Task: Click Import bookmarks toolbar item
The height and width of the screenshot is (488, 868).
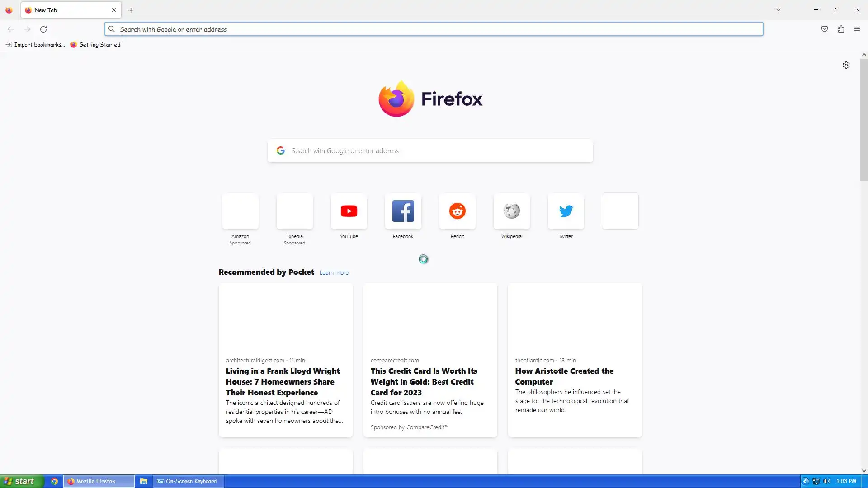Action: point(35,45)
